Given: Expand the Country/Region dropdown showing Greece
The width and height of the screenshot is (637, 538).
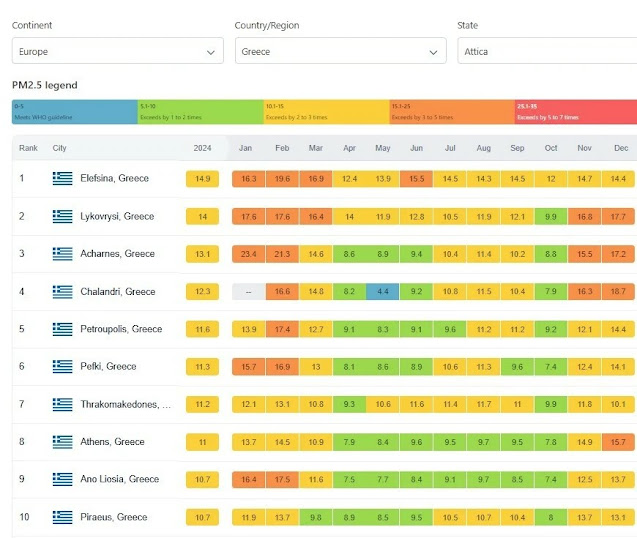Looking at the screenshot, I should pos(340,51).
